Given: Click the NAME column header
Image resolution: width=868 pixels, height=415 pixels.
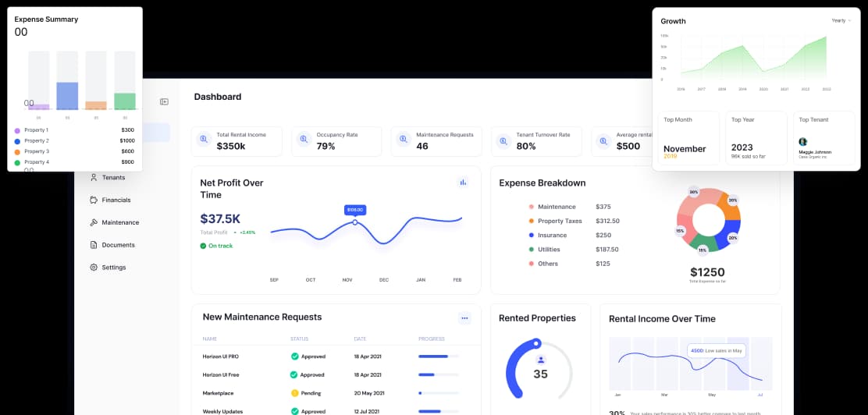Looking at the screenshot, I should [210, 339].
